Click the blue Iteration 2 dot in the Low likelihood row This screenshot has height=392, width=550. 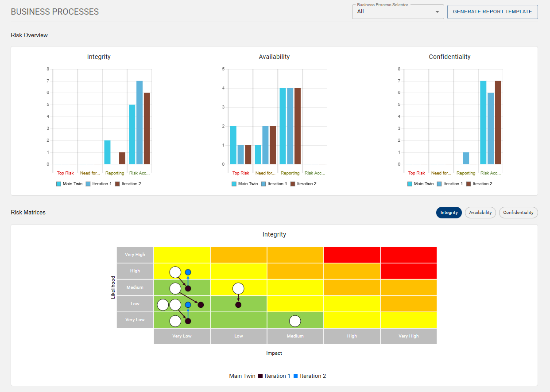pos(188,305)
